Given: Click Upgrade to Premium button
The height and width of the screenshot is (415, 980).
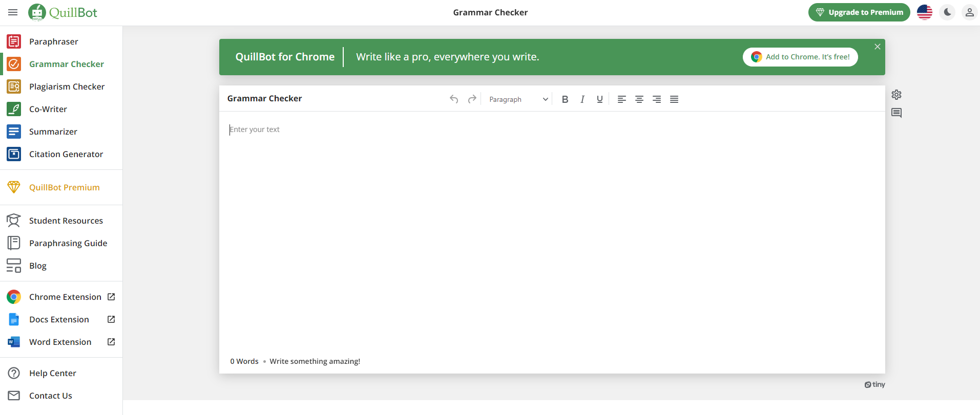Looking at the screenshot, I should (x=859, y=12).
